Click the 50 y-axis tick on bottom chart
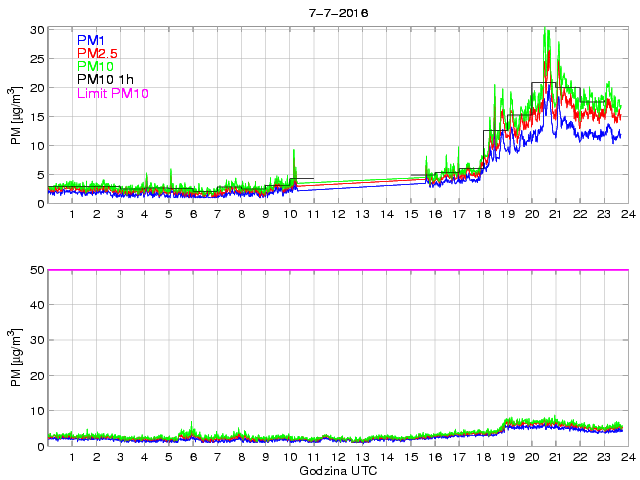Screen dimensions: 640x480 pyautogui.click(x=37, y=270)
